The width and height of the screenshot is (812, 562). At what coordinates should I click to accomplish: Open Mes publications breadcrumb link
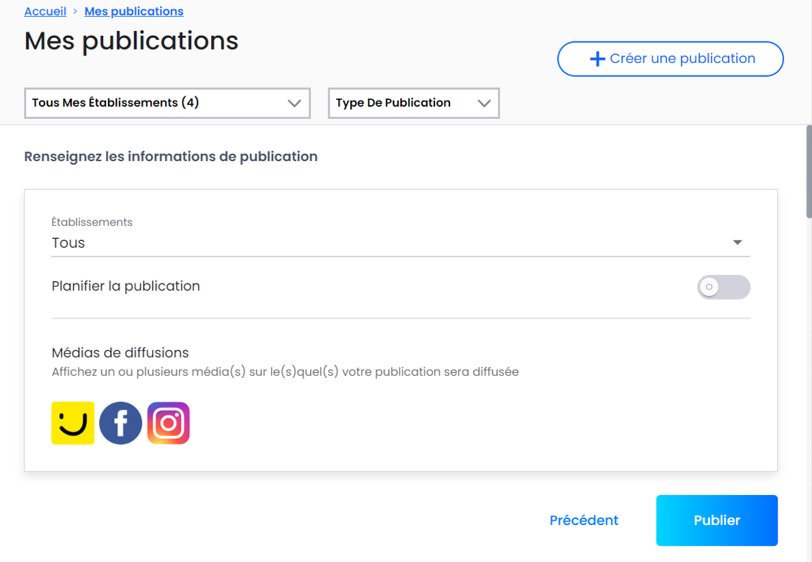[134, 11]
